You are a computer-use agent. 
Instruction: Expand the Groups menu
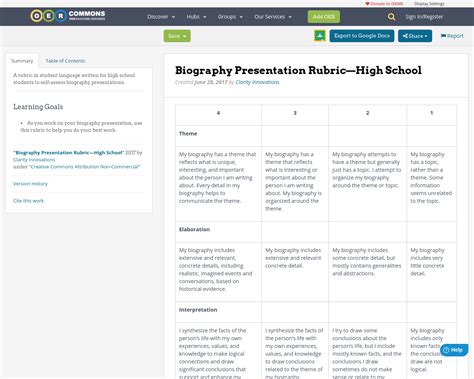coord(230,17)
